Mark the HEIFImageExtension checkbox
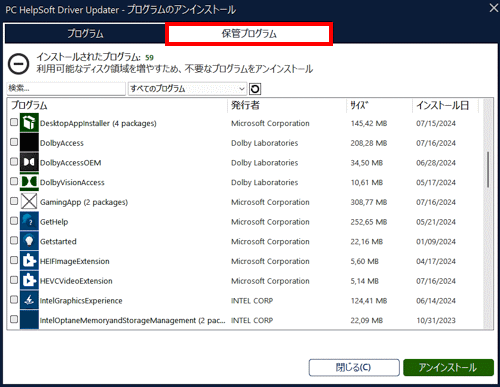Image resolution: width=500 pixels, height=387 pixels. coord(14,260)
